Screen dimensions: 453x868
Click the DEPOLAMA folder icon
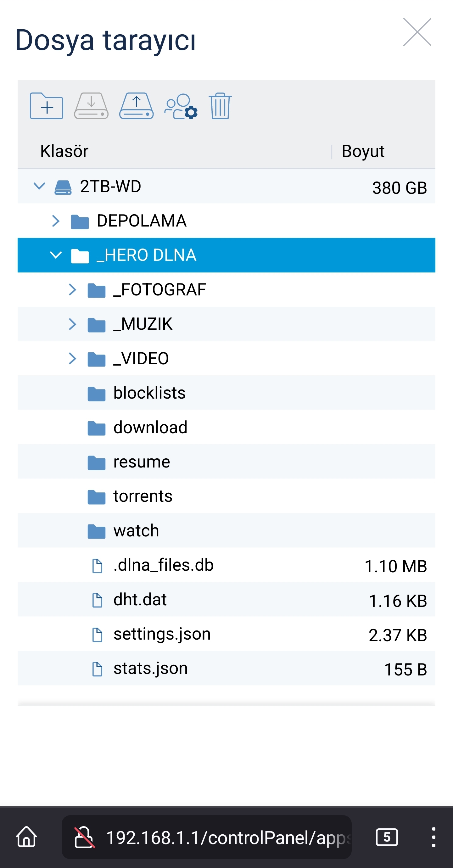pyautogui.click(x=80, y=222)
